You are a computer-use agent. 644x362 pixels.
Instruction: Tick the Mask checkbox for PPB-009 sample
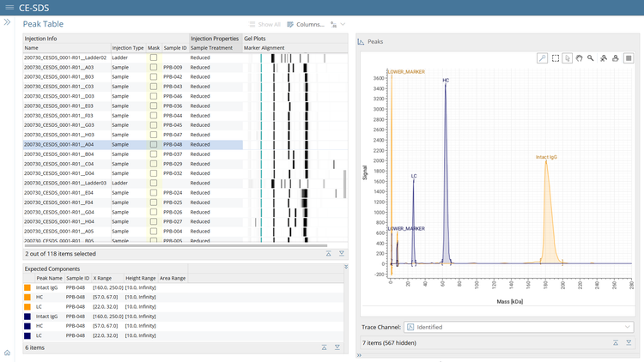pyautogui.click(x=153, y=67)
